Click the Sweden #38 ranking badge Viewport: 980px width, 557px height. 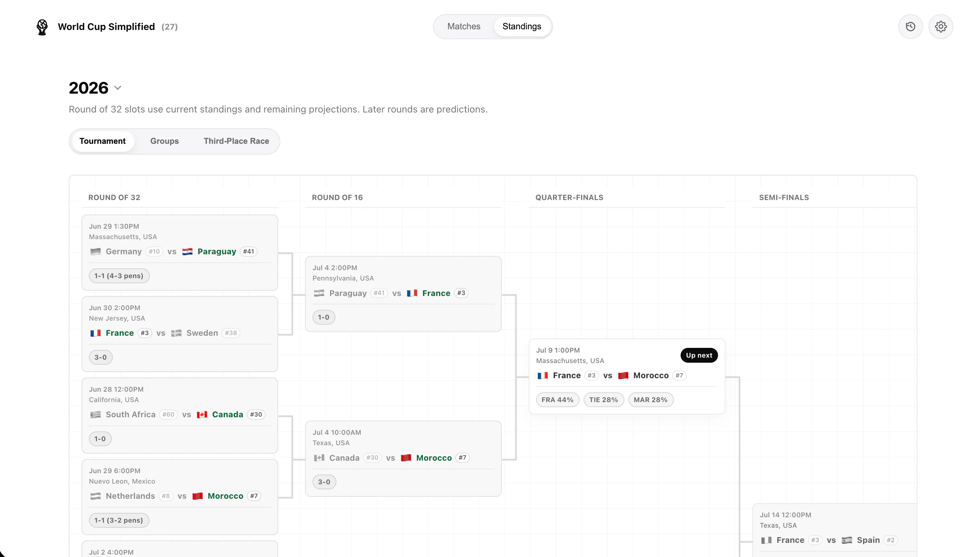[x=231, y=333]
